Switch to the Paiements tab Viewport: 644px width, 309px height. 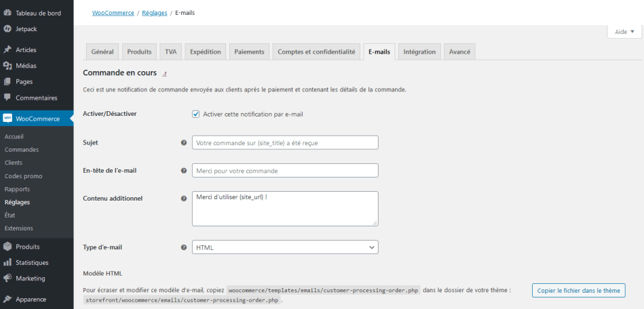249,52
